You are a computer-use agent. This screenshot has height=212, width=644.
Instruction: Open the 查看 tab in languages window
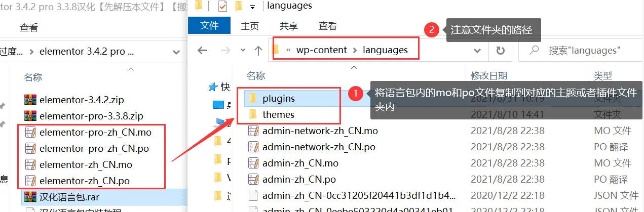coord(327,26)
